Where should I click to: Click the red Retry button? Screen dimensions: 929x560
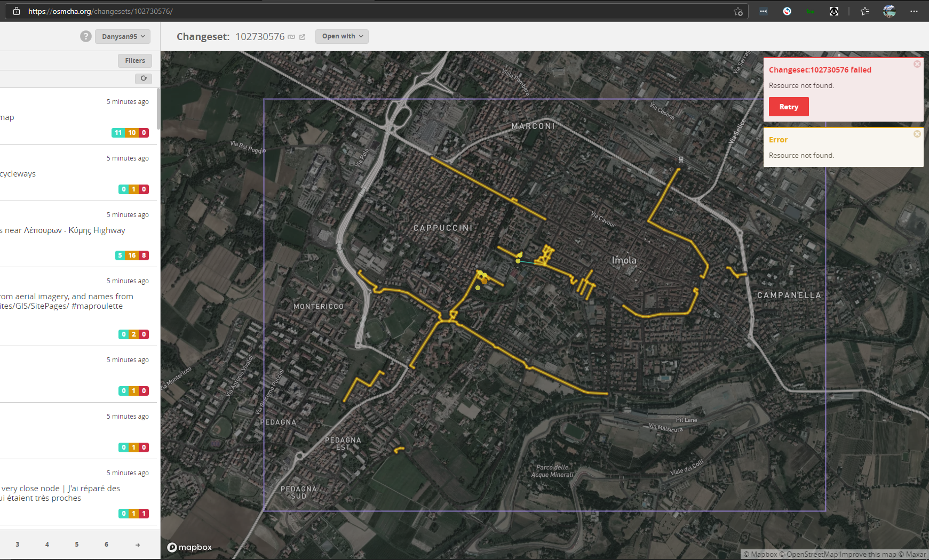789,107
